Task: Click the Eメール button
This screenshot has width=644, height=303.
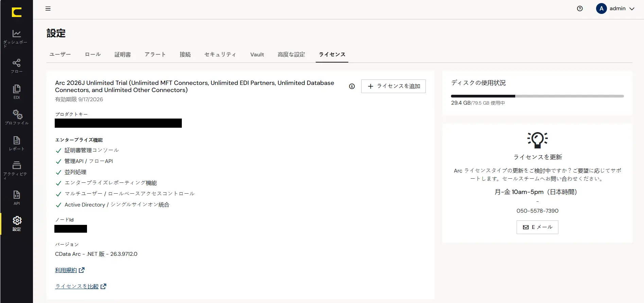Action: point(537,227)
